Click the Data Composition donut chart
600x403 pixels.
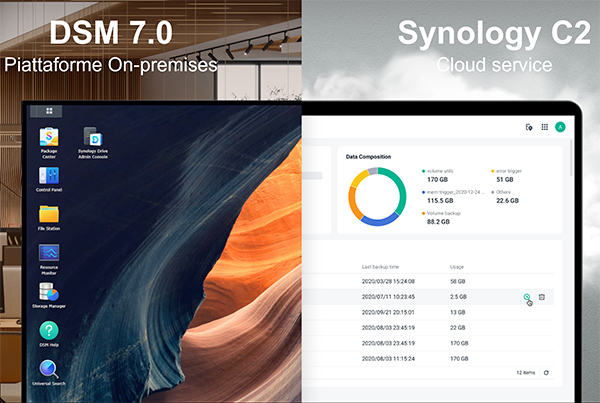(377, 196)
